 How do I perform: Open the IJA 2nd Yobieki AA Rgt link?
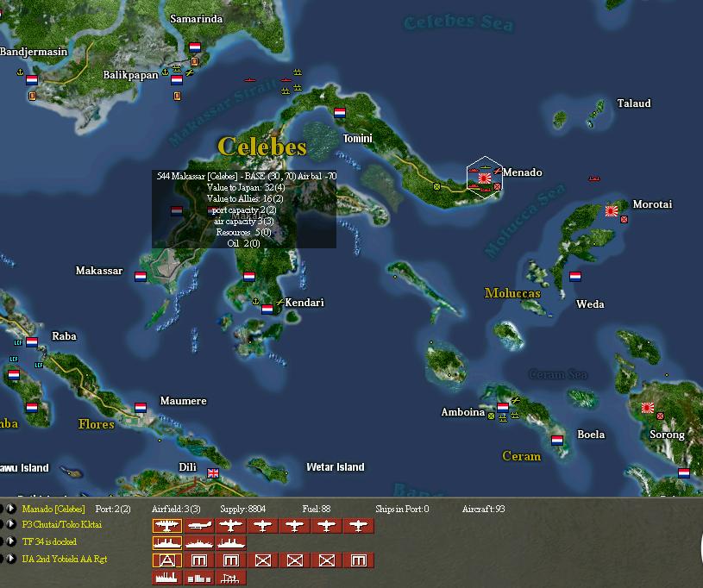pyautogui.click(x=65, y=559)
